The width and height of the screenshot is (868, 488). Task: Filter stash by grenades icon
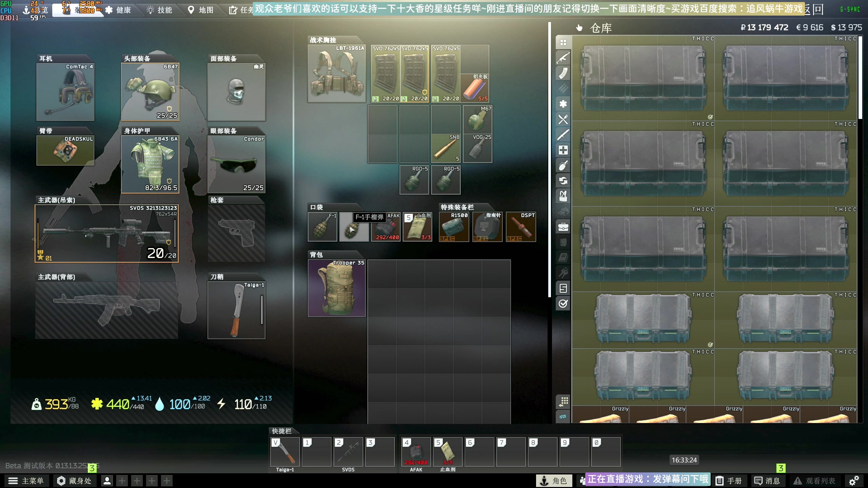(563, 165)
